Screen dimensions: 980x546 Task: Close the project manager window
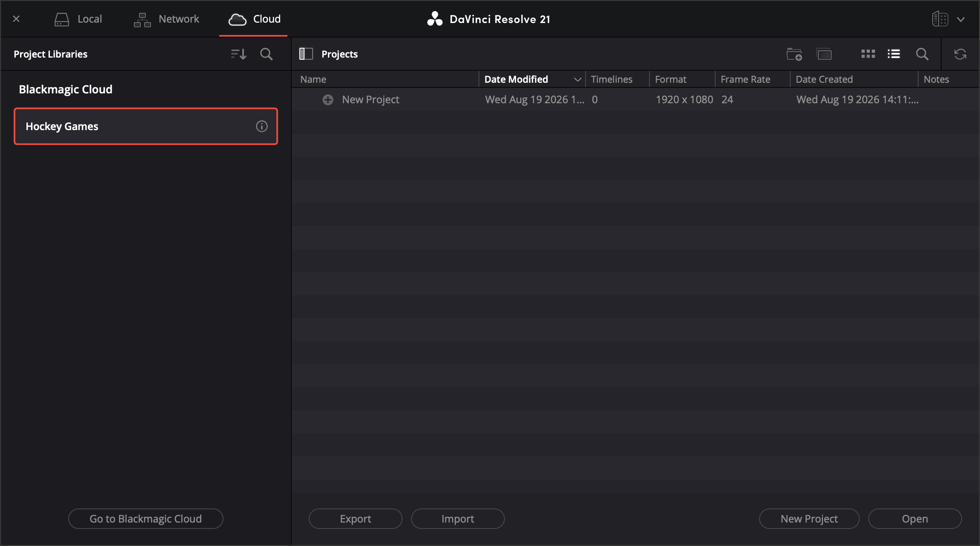(x=16, y=19)
